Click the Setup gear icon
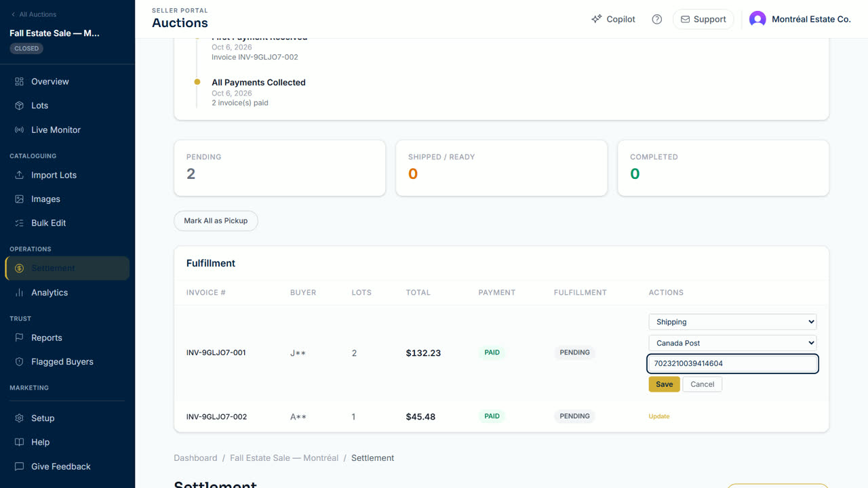The height and width of the screenshot is (488, 868). pyautogui.click(x=19, y=418)
